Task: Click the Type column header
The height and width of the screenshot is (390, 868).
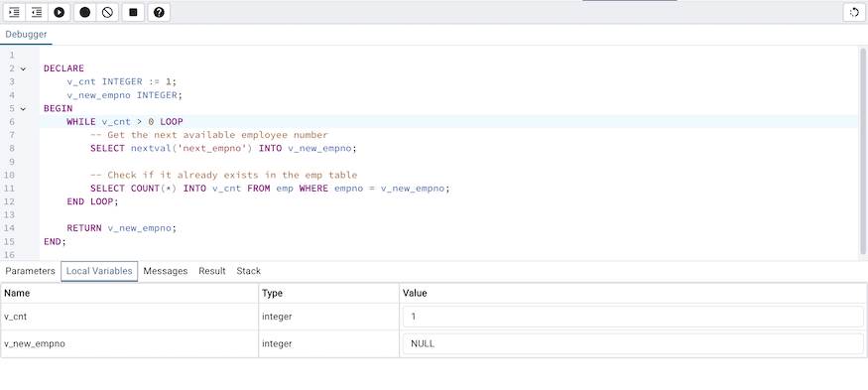Action: click(328, 293)
